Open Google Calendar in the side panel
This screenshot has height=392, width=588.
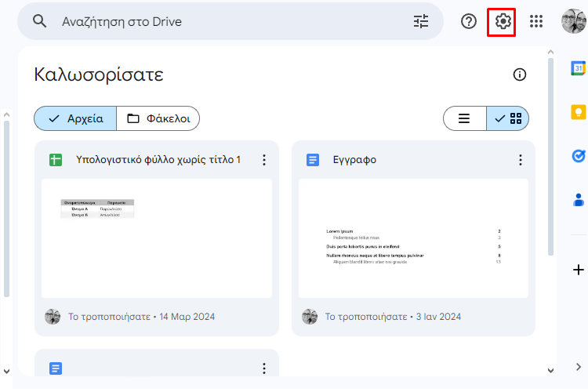[579, 68]
